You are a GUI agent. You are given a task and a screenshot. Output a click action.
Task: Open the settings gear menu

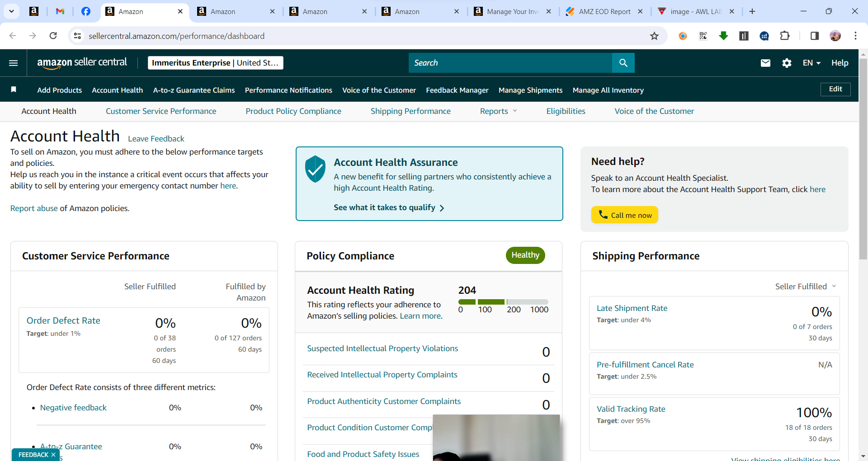[787, 63]
